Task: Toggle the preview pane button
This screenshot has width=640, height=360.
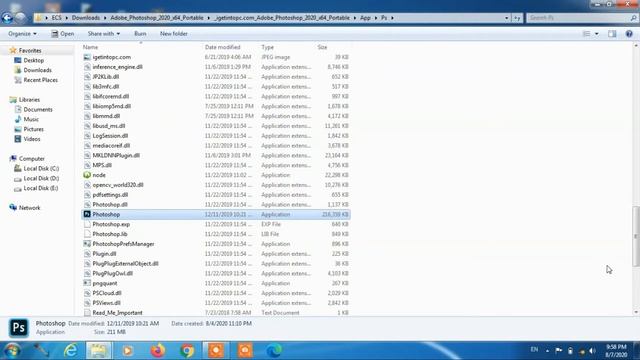Action: click(x=612, y=33)
